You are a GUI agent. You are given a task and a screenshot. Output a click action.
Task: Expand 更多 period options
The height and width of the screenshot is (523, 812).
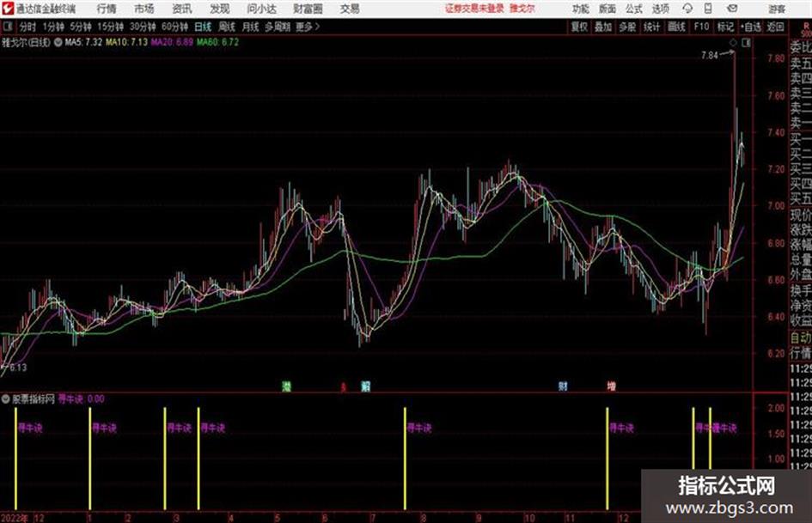pos(308,27)
